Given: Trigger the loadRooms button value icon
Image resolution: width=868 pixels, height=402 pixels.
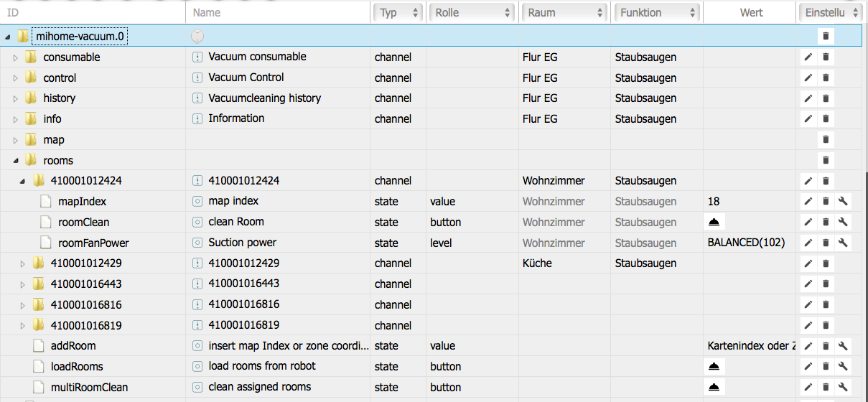Looking at the screenshot, I should click(716, 367).
